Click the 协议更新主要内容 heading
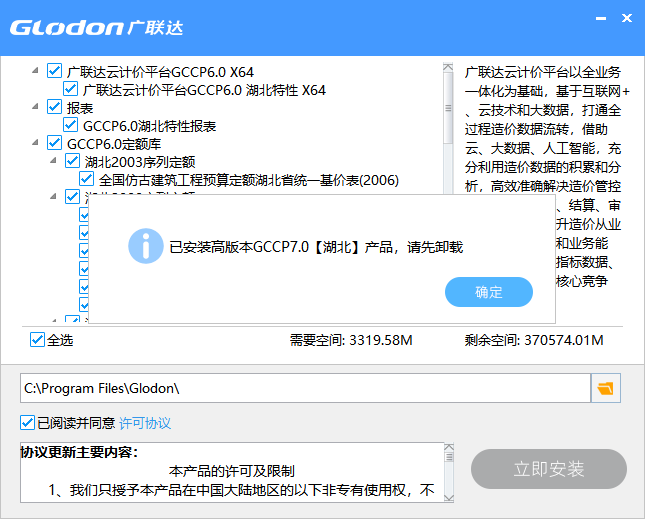Image resolution: width=645 pixels, height=519 pixels. 79,452
